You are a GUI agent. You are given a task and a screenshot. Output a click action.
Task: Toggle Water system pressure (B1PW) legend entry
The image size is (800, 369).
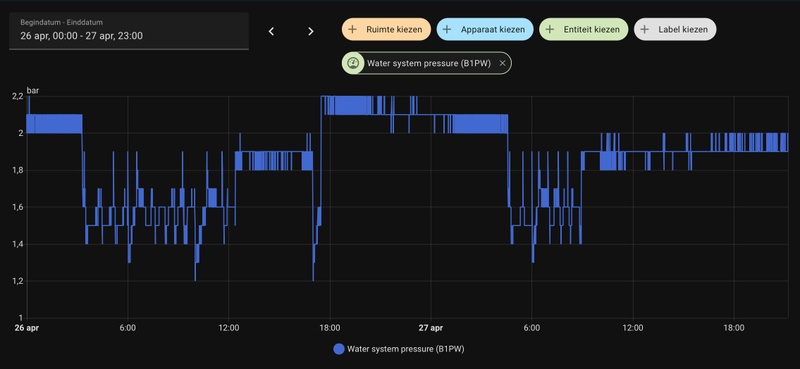(x=399, y=349)
